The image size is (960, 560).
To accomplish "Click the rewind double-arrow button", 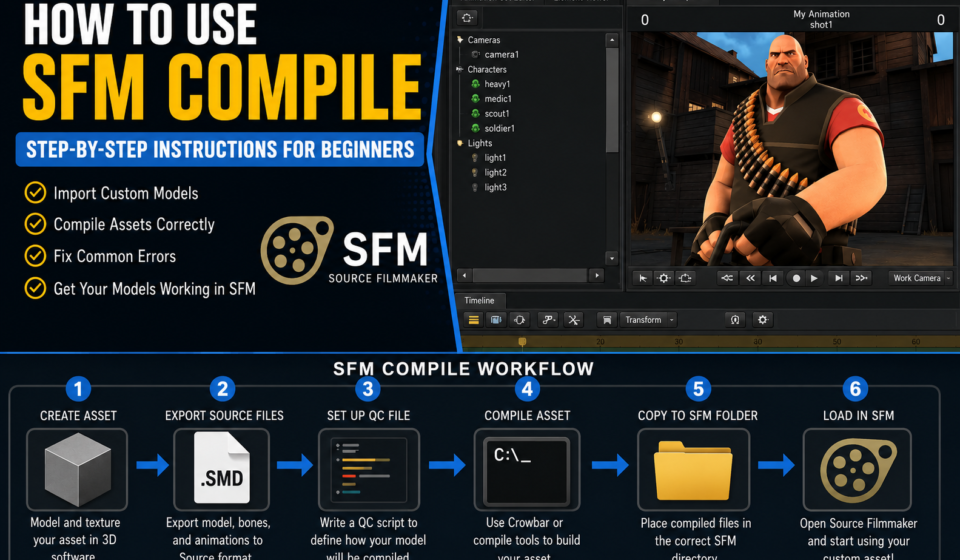I will click(x=750, y=278).
